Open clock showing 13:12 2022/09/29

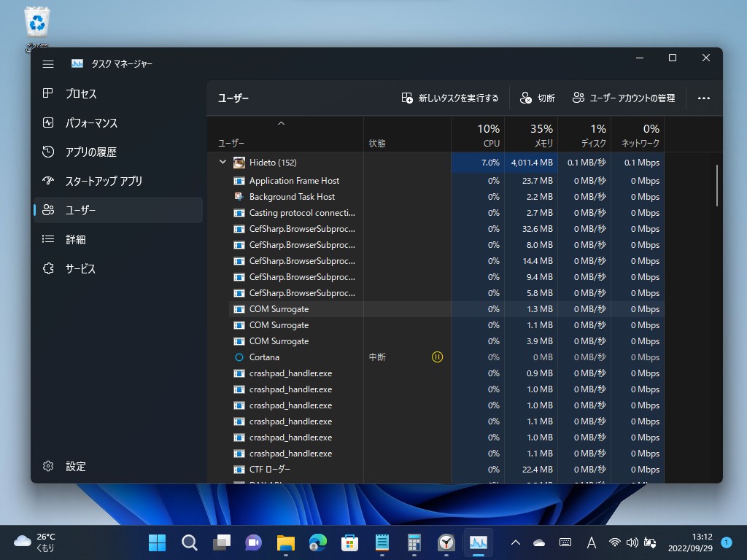coord(690,542)
